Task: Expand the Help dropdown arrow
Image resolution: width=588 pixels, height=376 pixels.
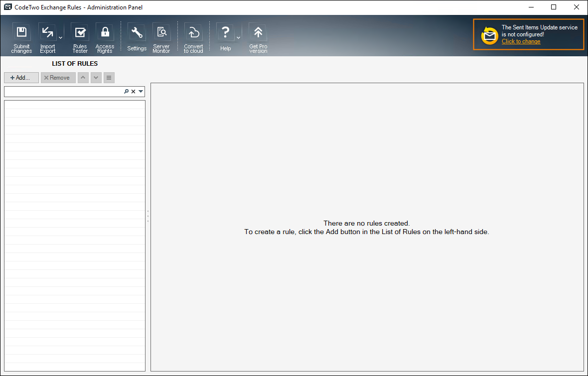Action: tap(238, 38)
